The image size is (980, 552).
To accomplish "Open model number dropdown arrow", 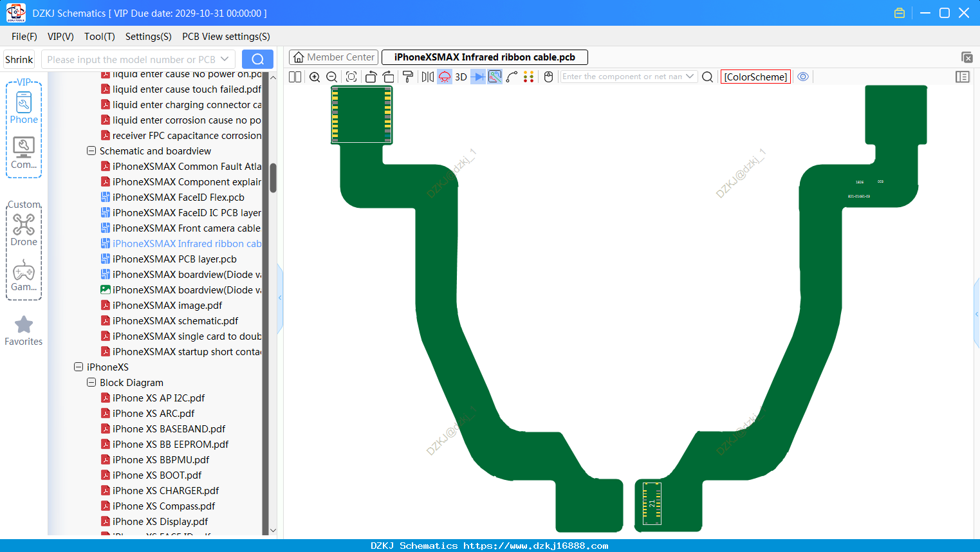I will click(225, 59).
